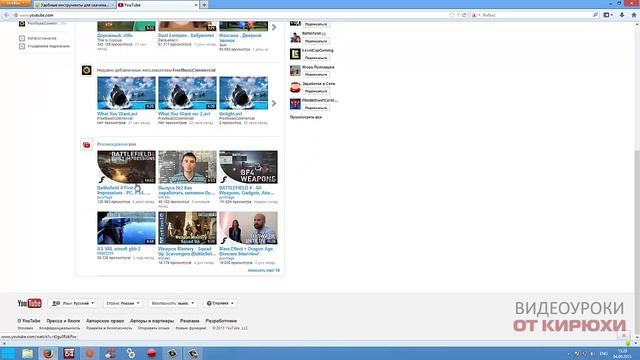
Task: Click the search magnifier icon in search box
Action: (x=595, y=15)
